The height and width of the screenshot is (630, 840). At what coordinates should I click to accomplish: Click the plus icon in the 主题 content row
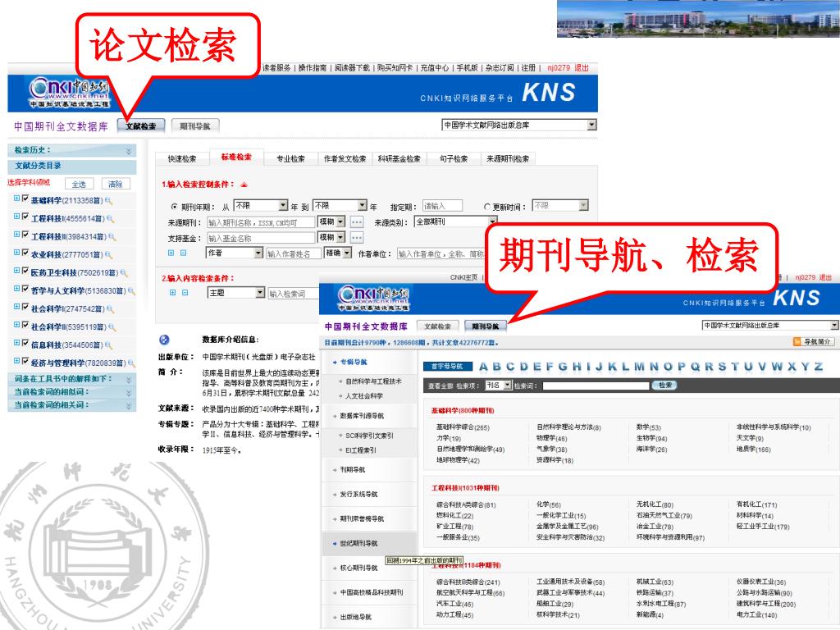tap(172, 293)
